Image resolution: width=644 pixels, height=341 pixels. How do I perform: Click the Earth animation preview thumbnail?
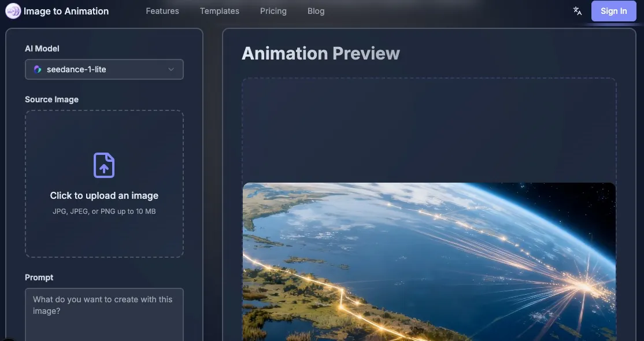(429, 261)
